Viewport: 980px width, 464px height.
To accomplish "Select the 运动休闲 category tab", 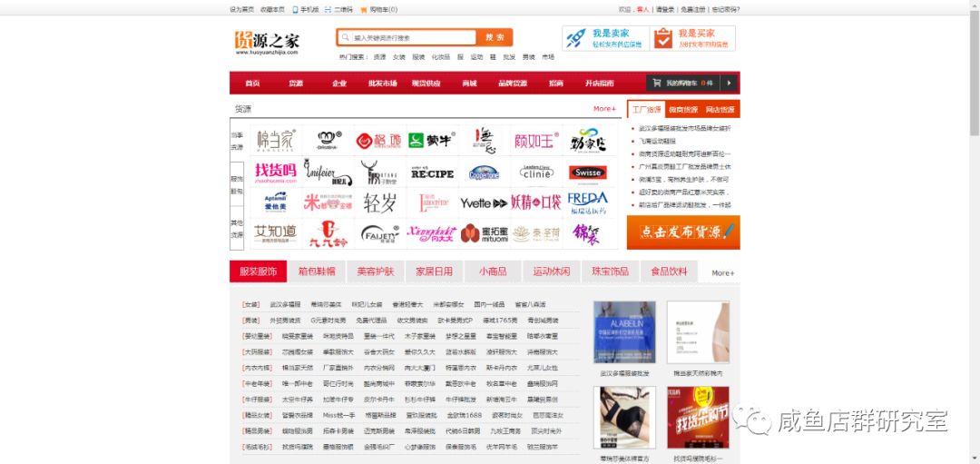I will [552, 271].
